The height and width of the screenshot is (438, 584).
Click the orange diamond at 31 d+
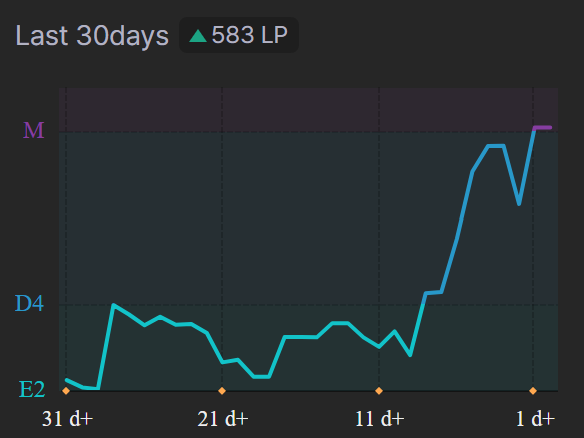click(66, 391)
